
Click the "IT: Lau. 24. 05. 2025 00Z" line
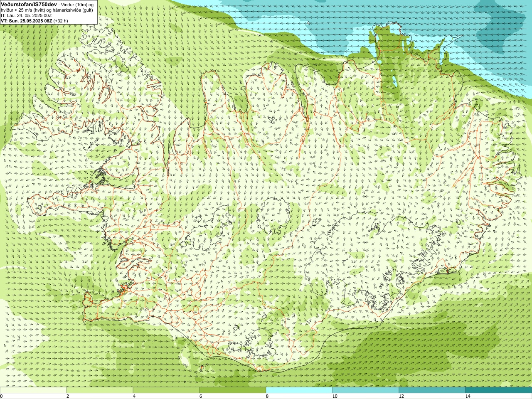tap(26, 15)
